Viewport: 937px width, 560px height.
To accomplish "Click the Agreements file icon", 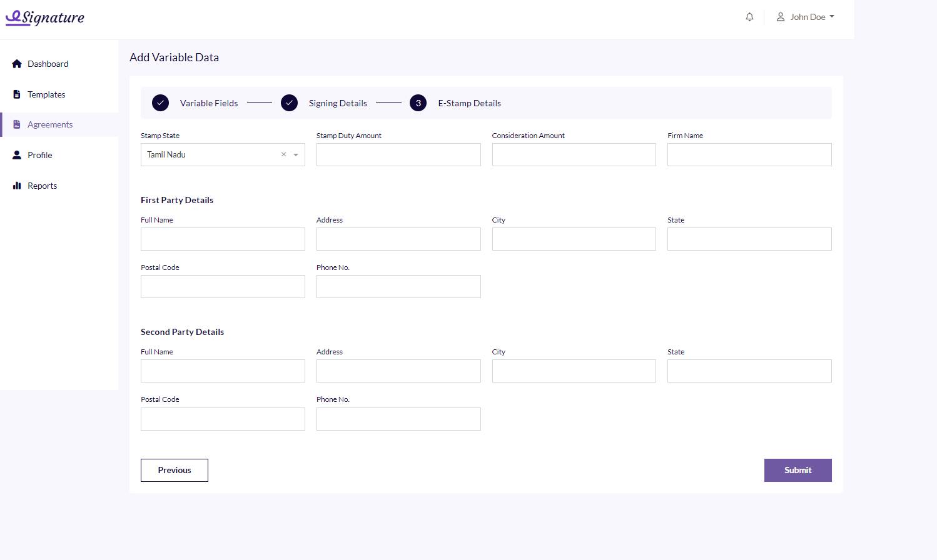I will [x=17, y=124].
